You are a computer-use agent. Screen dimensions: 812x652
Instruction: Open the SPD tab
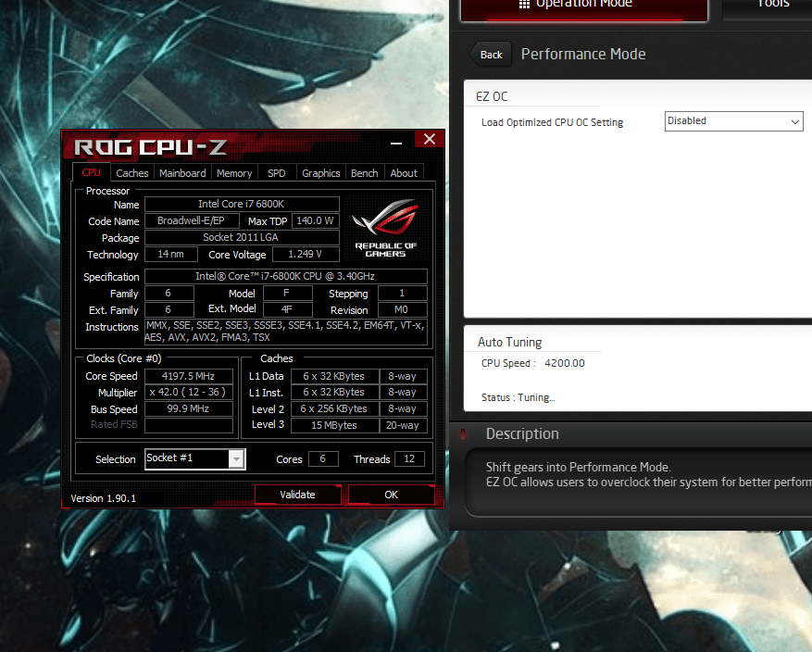(277, 173)
